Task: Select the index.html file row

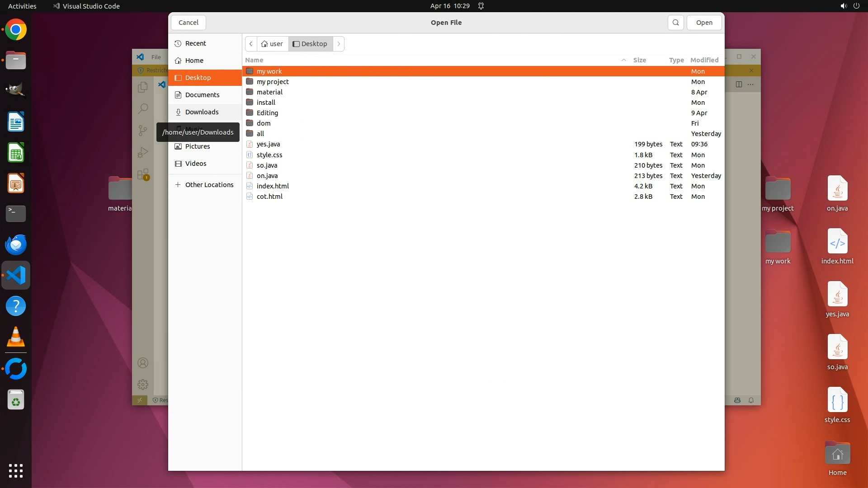Action: click(273, 186)
